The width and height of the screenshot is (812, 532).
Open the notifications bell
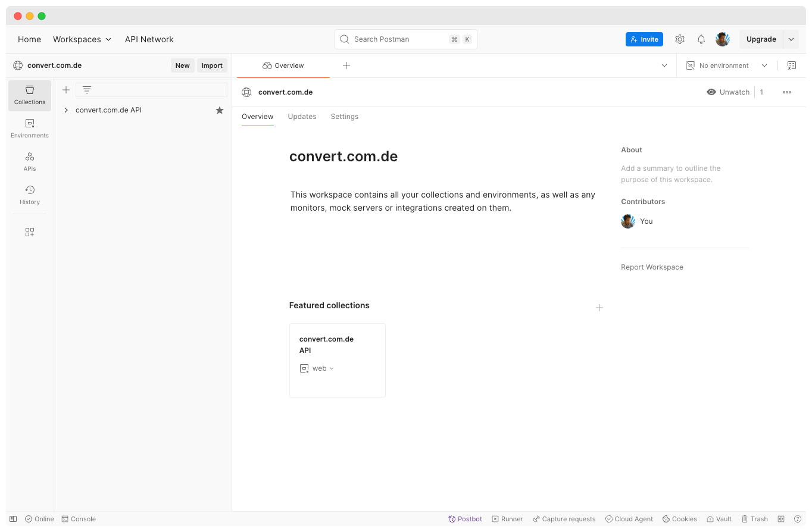click(701, 39)
